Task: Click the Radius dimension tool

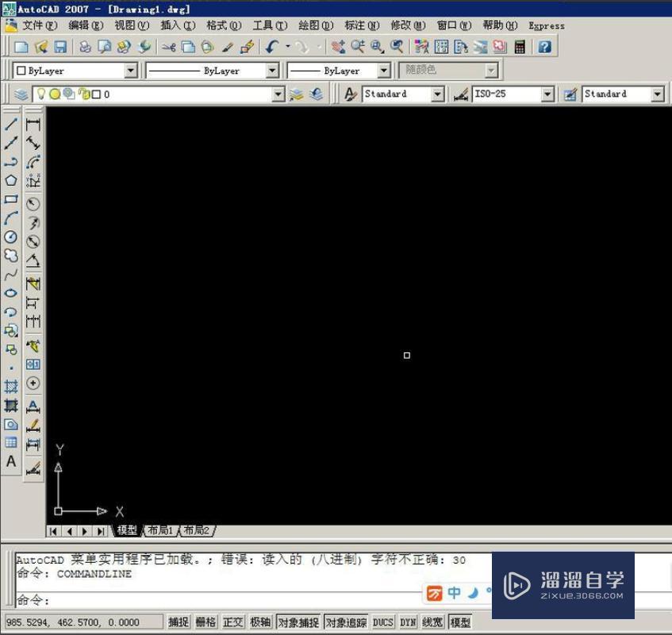Action: click(33, 204)
